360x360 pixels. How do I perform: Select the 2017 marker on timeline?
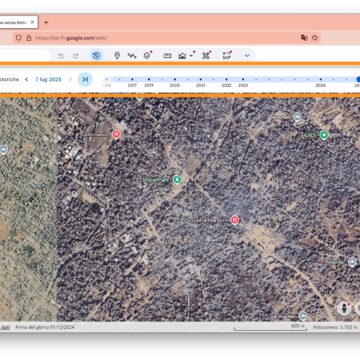coord(132,79)
